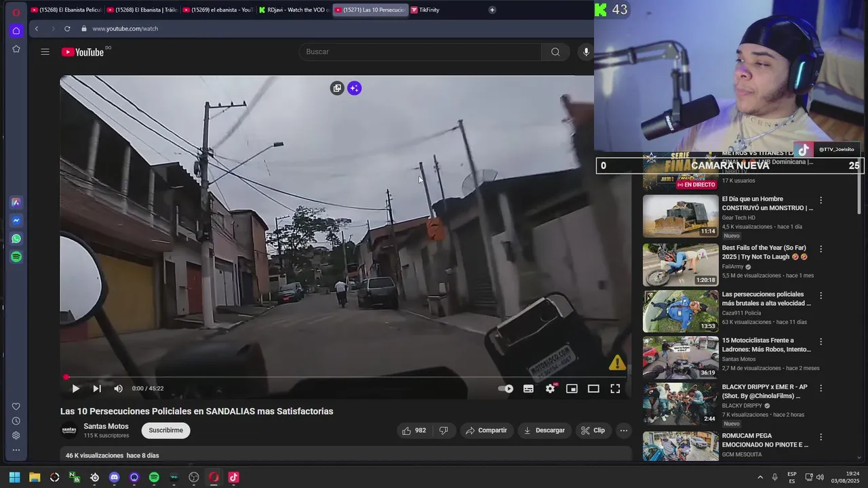
Task: Click the Opera snapshot icon over video
Action: [337, 88]
